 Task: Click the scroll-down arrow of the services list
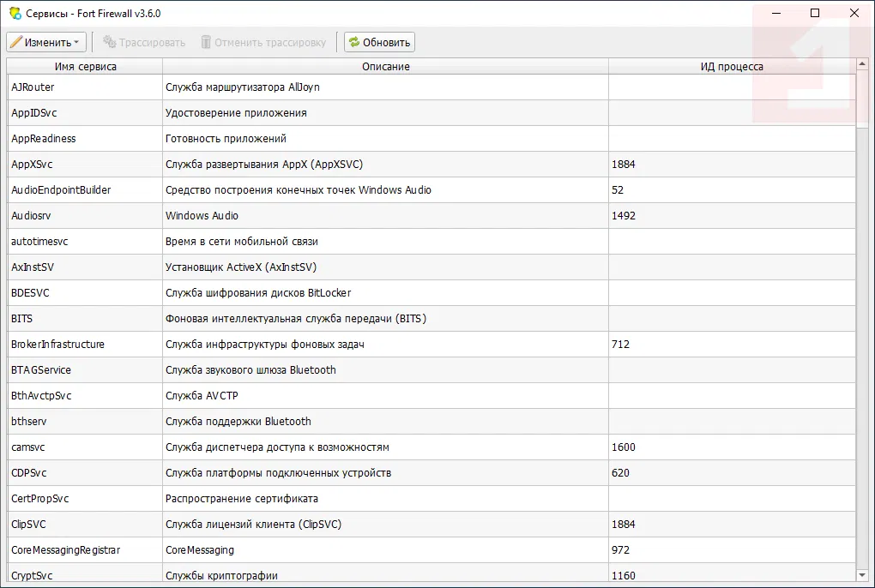(861, 574)
